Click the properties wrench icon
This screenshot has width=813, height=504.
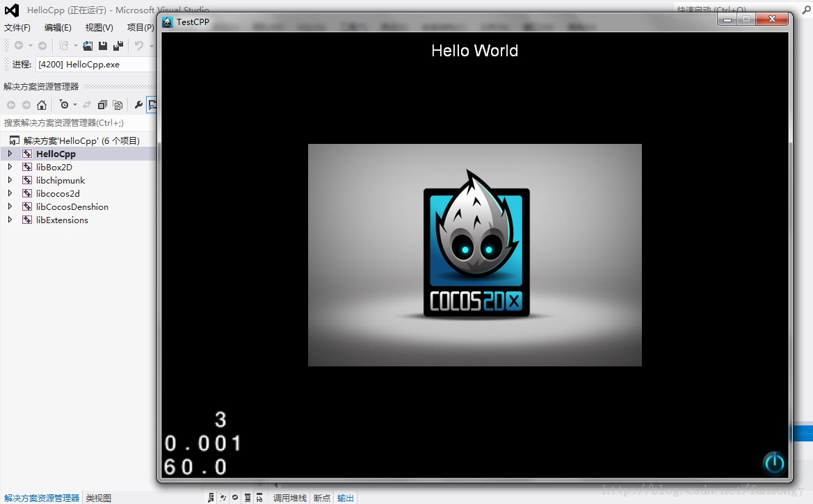(x=138, y=105)
